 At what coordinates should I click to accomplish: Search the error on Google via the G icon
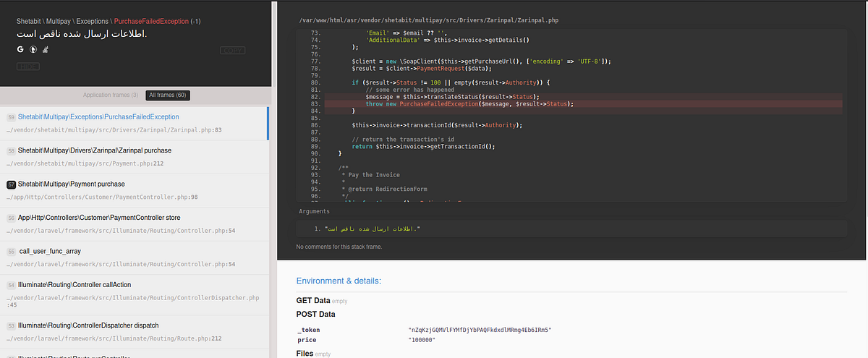pyautogui.click(x=21, y=50)
